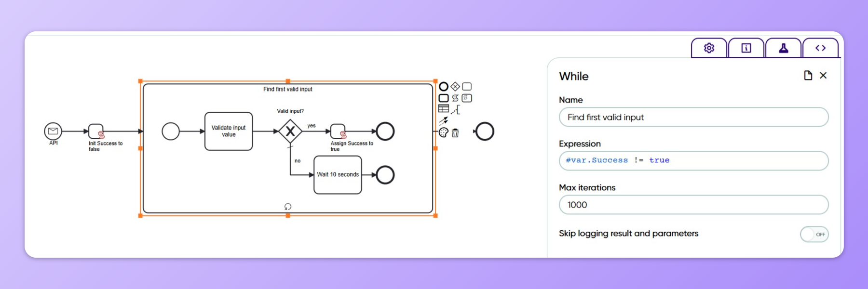Open the settings gear tab
The image size is (868, 289).
coord(709,48)
